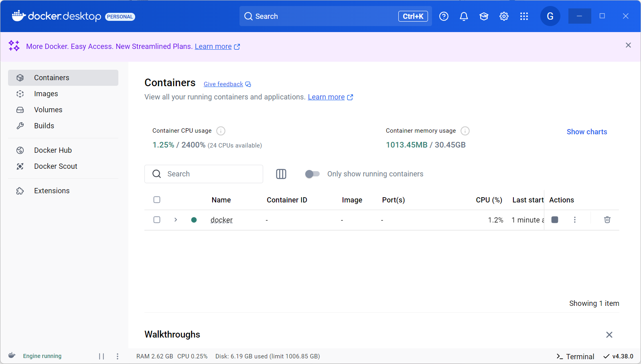641x364 pixels.
Task: Check the docker row checkbox
Action: pos(157,220)
